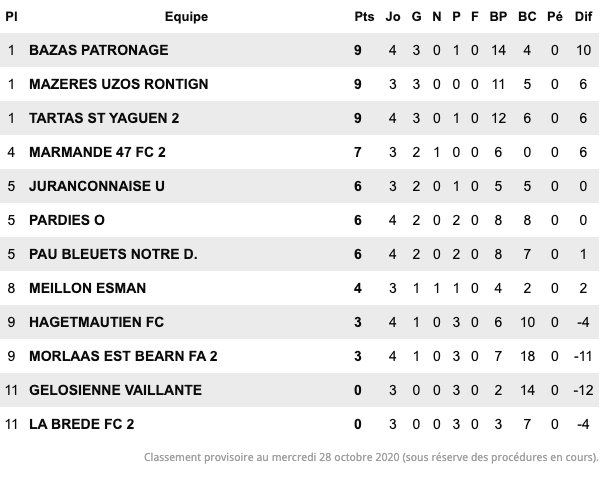Click LA BREDE FC 2 team name
The image size is (603, 481).
click(82, 424)
